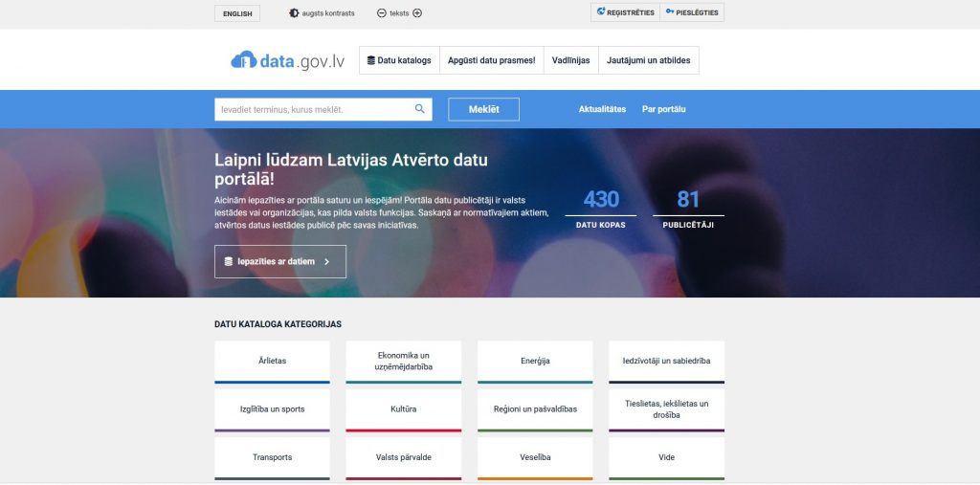Open the Veselība category tile
Screen dimensions: 980x485
(535, 457)
